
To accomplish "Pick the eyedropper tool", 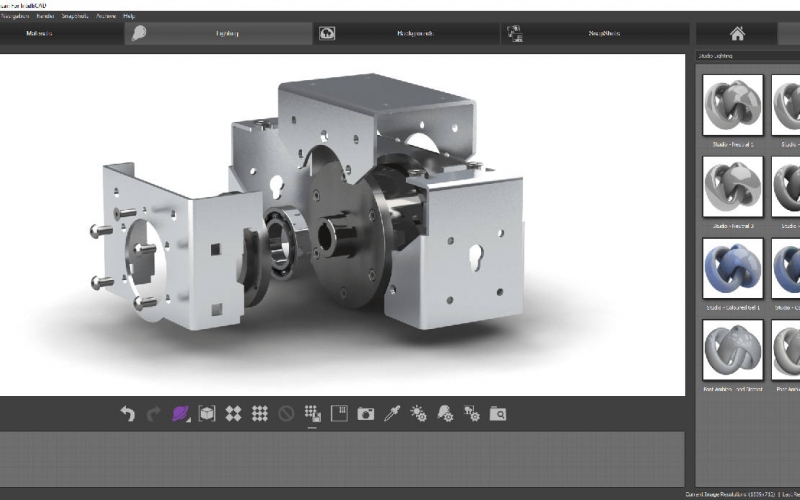I will tap(392, 413).
